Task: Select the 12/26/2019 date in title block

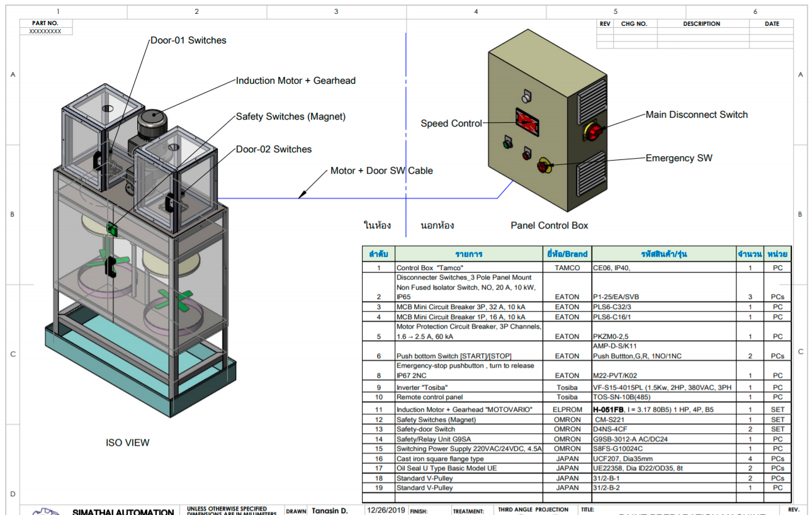Action: coord(386,510)
